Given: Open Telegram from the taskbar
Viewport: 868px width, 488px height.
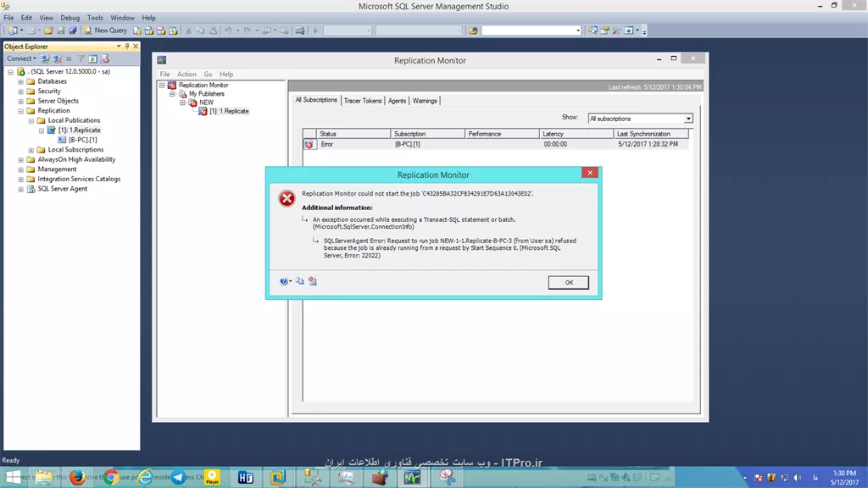Looking at the screenshot, I should click(x=178, y=477).
